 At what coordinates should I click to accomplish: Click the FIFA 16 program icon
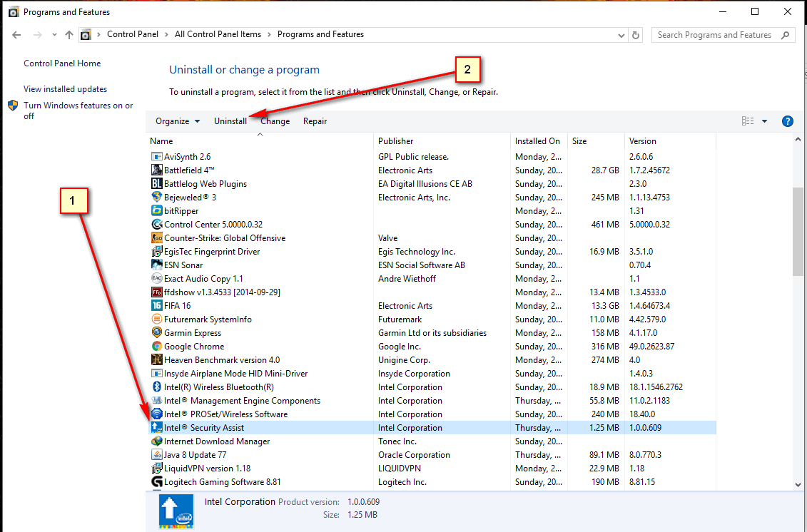coord(156,306)
